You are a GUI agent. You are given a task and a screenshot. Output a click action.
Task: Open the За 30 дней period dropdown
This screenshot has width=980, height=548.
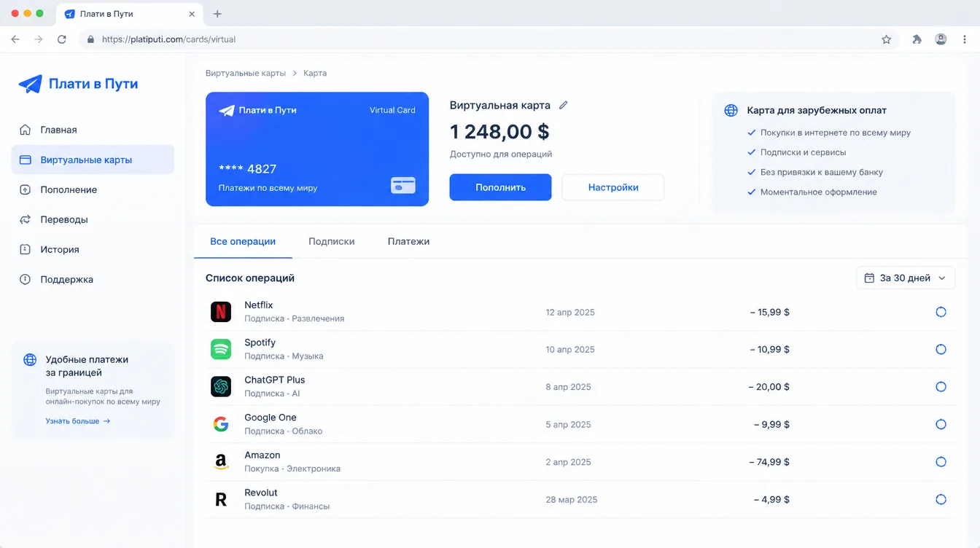coord(905,278)
